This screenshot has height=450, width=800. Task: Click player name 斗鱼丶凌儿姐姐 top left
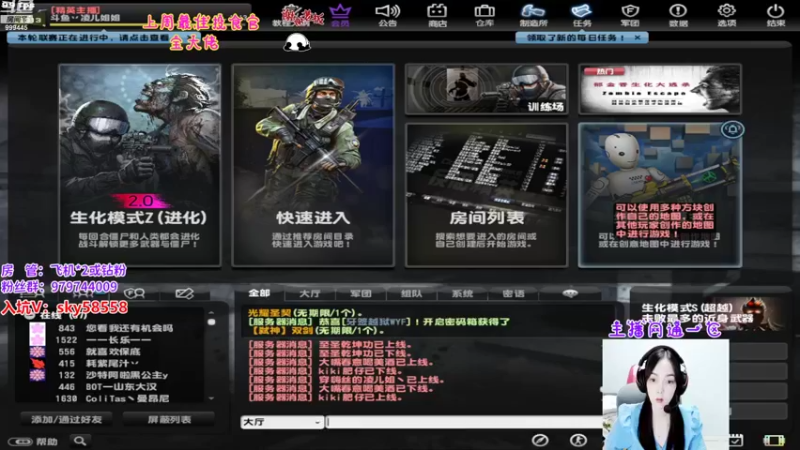tap(85, 18)
